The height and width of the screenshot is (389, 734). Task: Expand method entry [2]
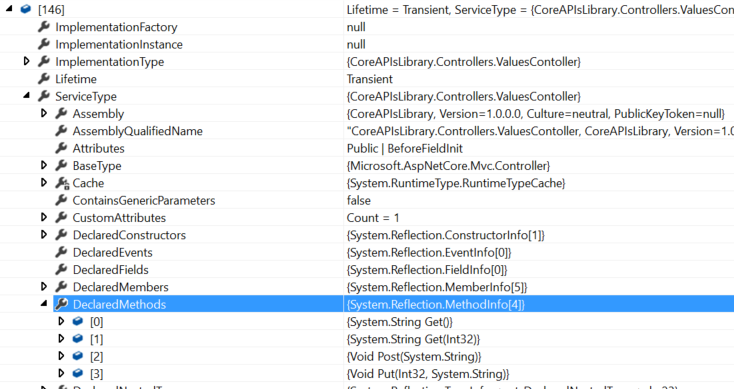point(61,355)
